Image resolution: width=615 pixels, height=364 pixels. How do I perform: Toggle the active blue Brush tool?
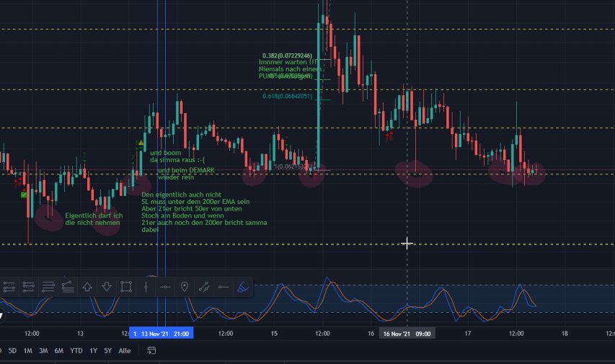[243, 287]
